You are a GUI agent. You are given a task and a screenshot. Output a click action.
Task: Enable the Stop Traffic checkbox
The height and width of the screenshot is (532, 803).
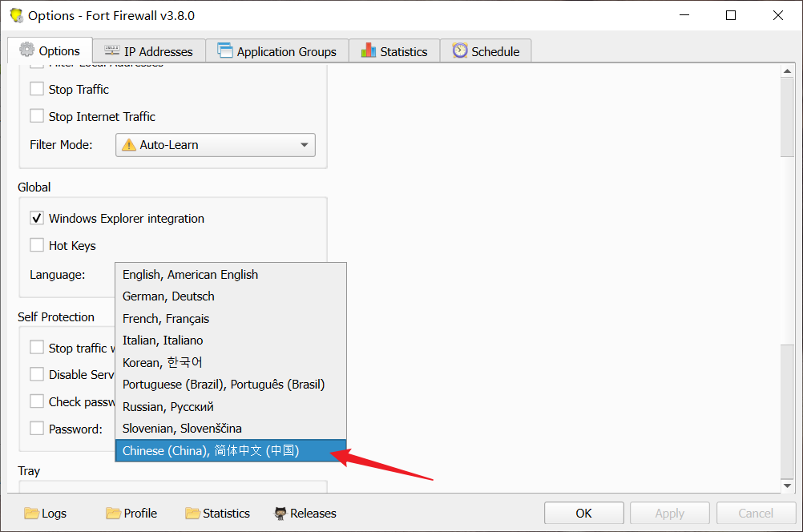point(37,89)
